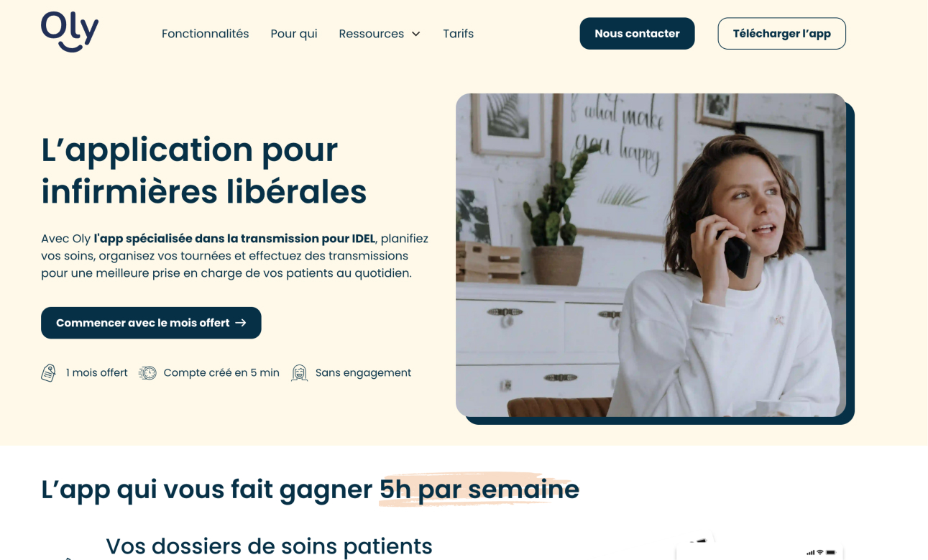Click the stopwatch icon beside Compte créé
This screenshot has width=928, height=560.
click(x=147, y=373)
